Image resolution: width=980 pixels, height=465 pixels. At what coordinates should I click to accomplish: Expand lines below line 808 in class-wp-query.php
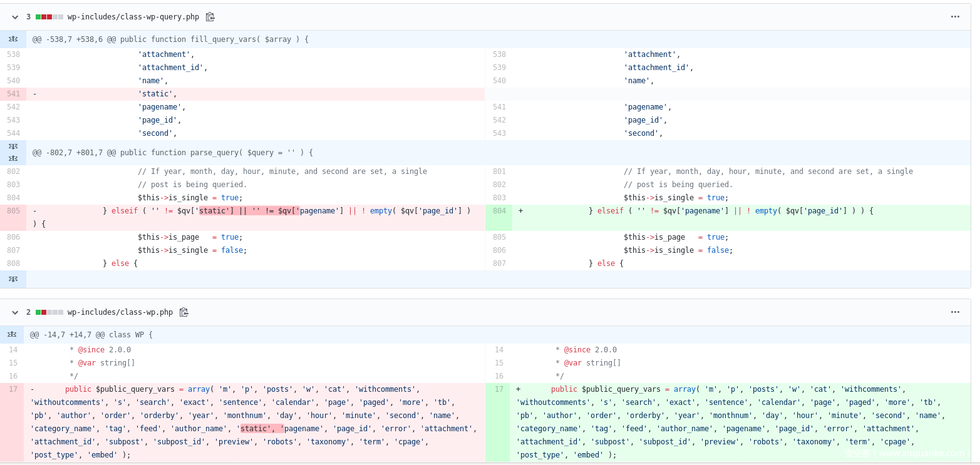(x=13, y=279)
